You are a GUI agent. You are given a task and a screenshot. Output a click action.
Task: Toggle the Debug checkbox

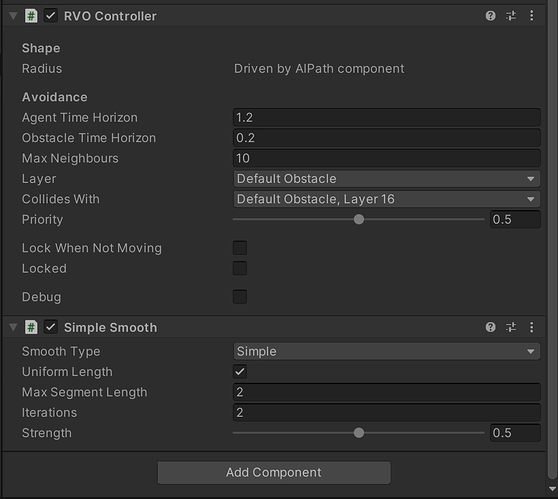pyautogui.click(x=240, y=296)
